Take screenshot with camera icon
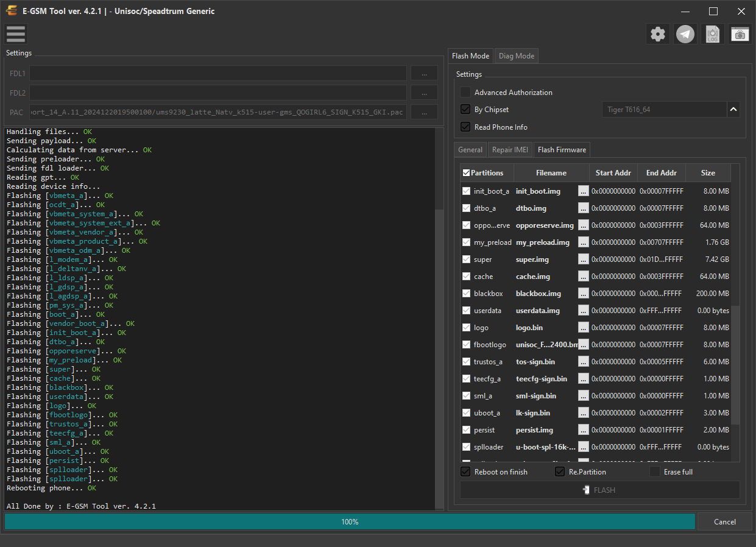This screenshot has width=756, height=547. pyautogui.click(x=740, y=34)
